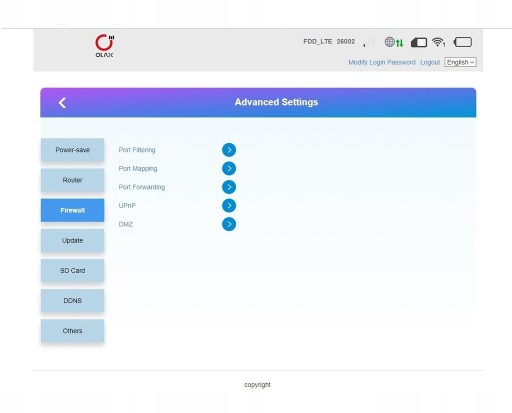Click the globe network status icon

pos(389,42)
